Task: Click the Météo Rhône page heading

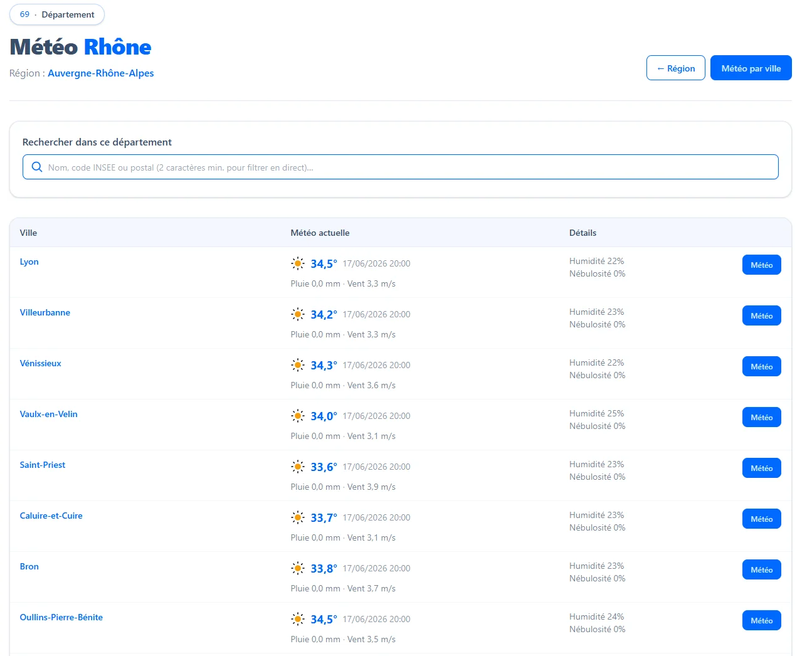Action: pos(81,47)
